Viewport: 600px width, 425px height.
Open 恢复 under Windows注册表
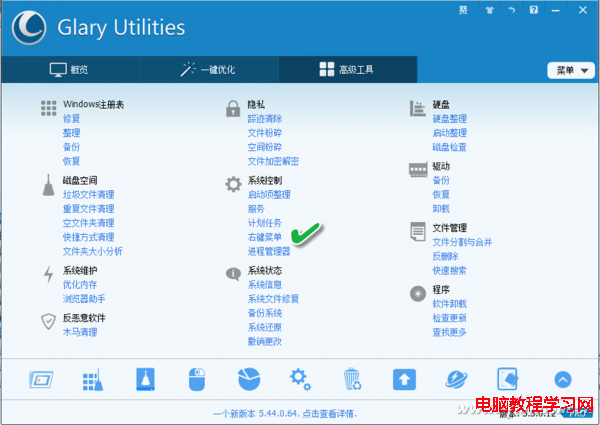click(x=72, y=161)
